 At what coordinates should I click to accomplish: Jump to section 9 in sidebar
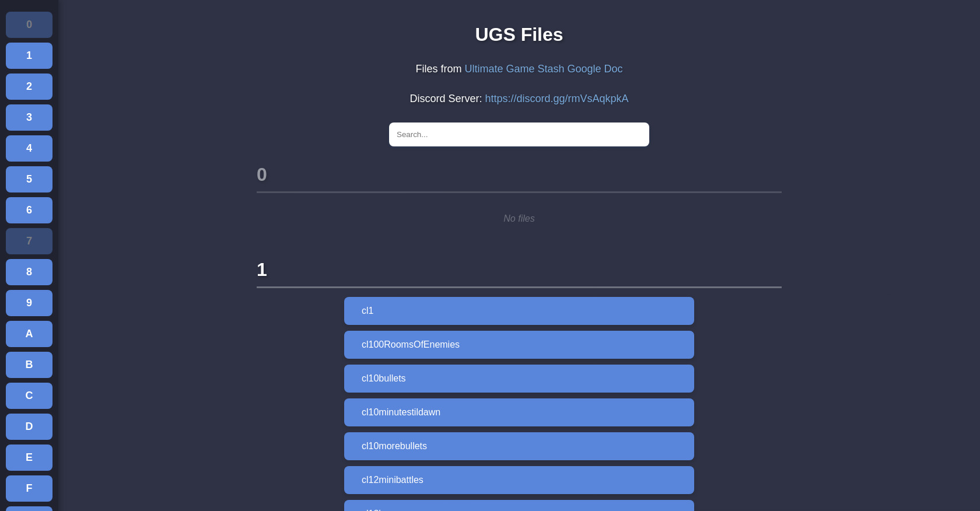click(29, 303)
